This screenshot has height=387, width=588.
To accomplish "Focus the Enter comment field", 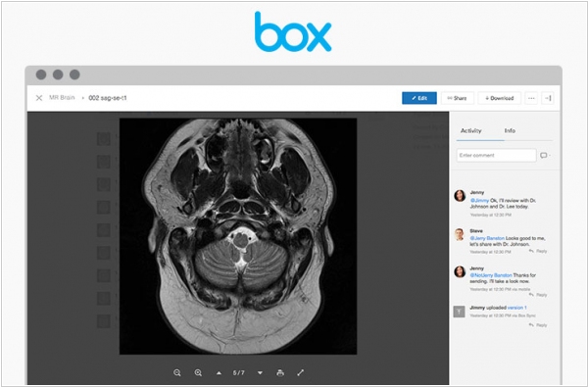I will click(496, 155).
